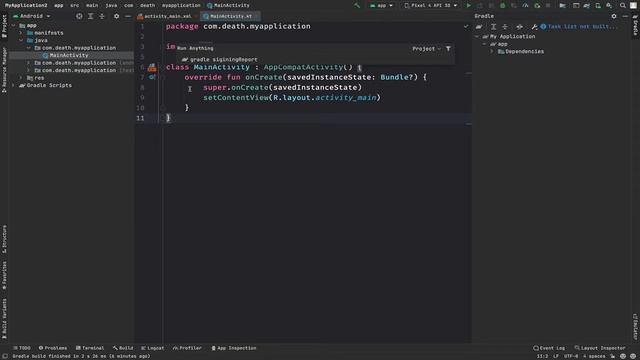The image size is (640, 360).
Task: Click the UTF-8 encoding in status bar
Action: [571, 356]
